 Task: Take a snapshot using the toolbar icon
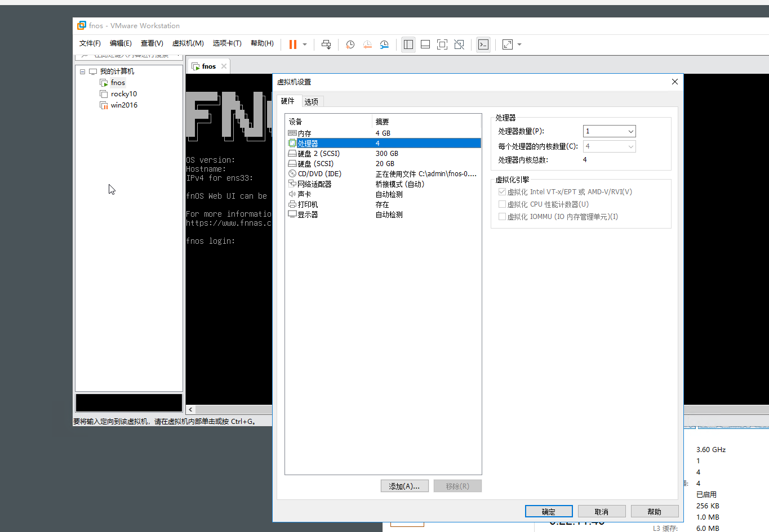[350, 44]
